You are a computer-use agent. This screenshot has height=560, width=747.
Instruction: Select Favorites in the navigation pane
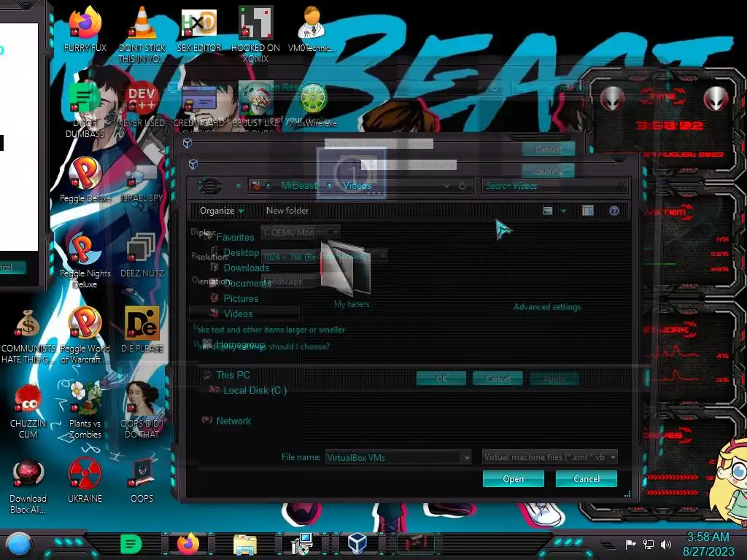click(235, 237)
